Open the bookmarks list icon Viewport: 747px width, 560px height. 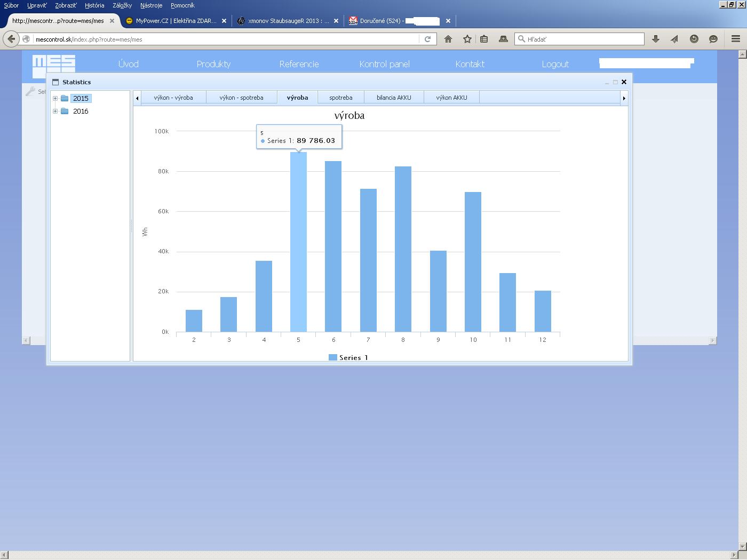[484, 39]
